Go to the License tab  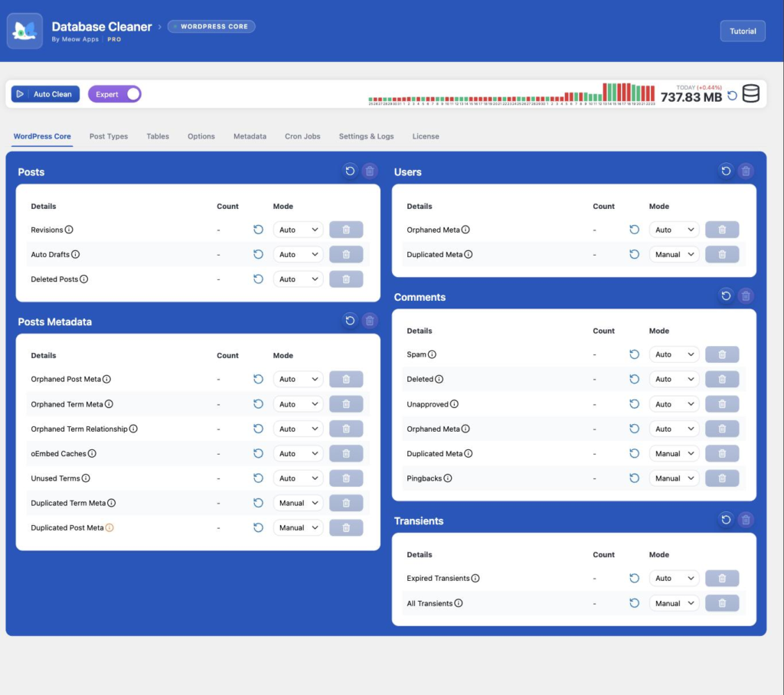pyautogui.click(x=426, y=136)
